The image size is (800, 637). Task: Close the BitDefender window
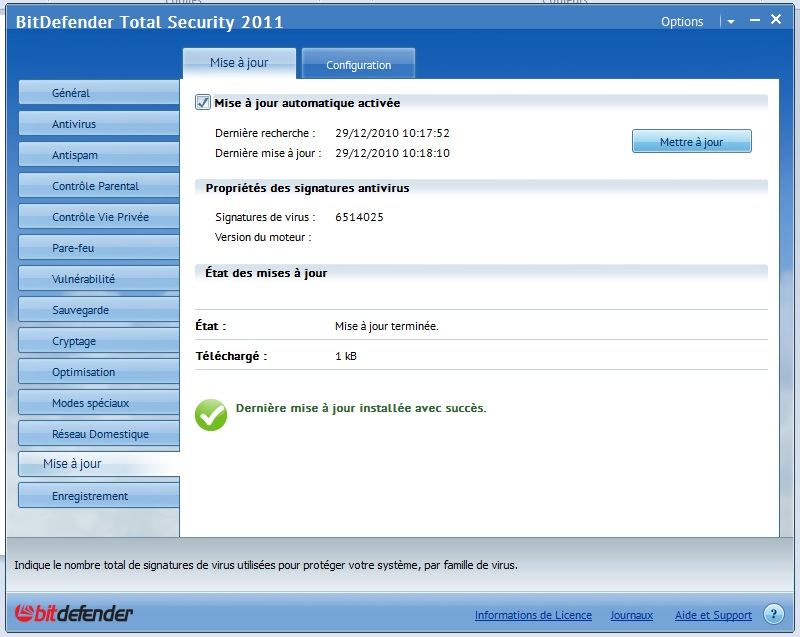[x=776, y=19]
